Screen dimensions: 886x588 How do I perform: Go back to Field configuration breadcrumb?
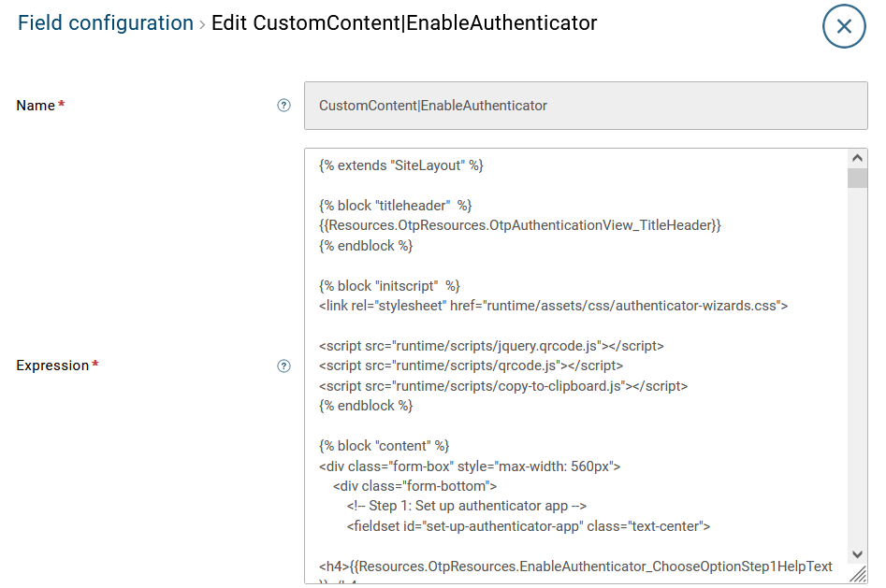106,23
